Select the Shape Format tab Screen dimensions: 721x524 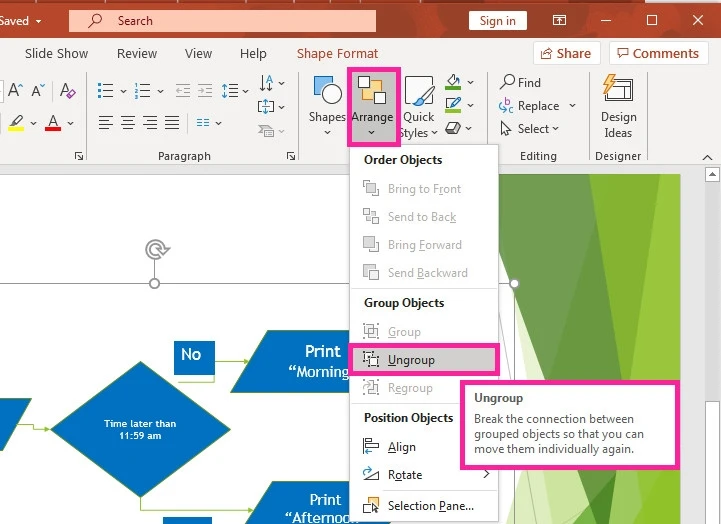click(x=337, y=53)
